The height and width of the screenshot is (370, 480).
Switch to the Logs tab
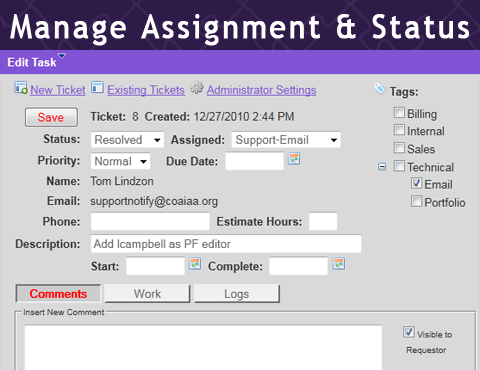237,294
